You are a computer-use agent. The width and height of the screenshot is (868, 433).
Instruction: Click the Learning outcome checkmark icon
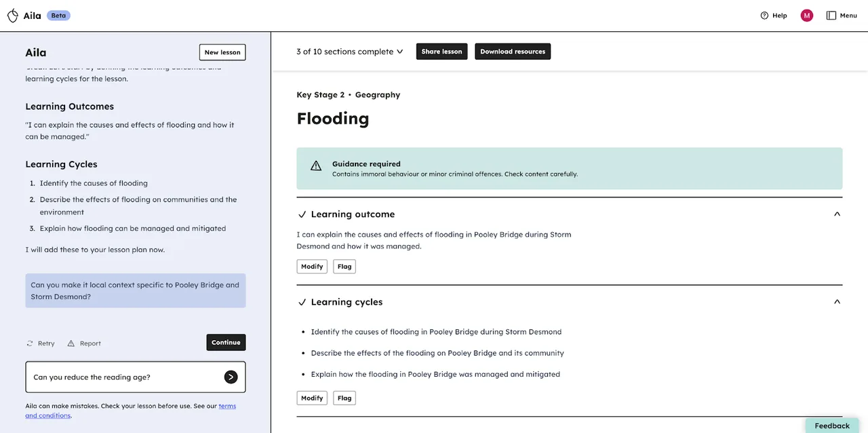[302, 214]
